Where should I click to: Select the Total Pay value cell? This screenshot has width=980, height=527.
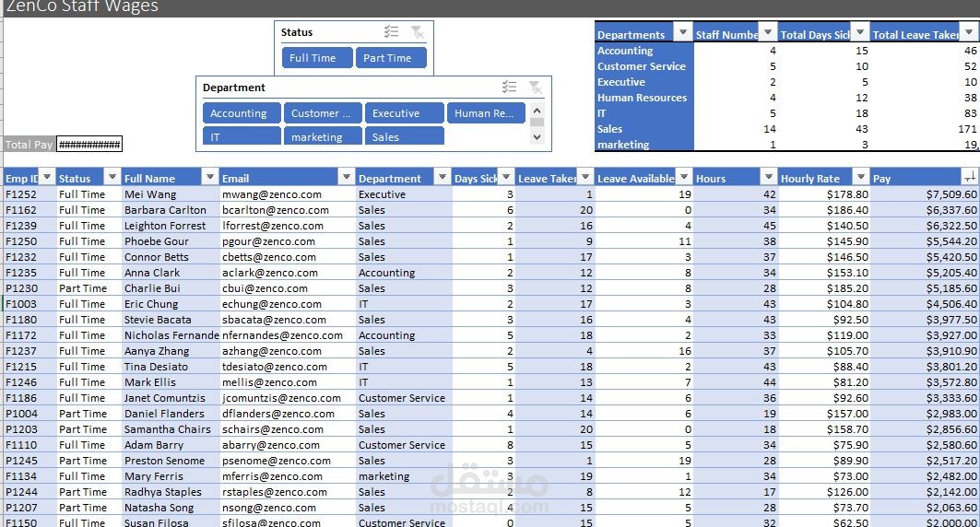click(89, 145)
